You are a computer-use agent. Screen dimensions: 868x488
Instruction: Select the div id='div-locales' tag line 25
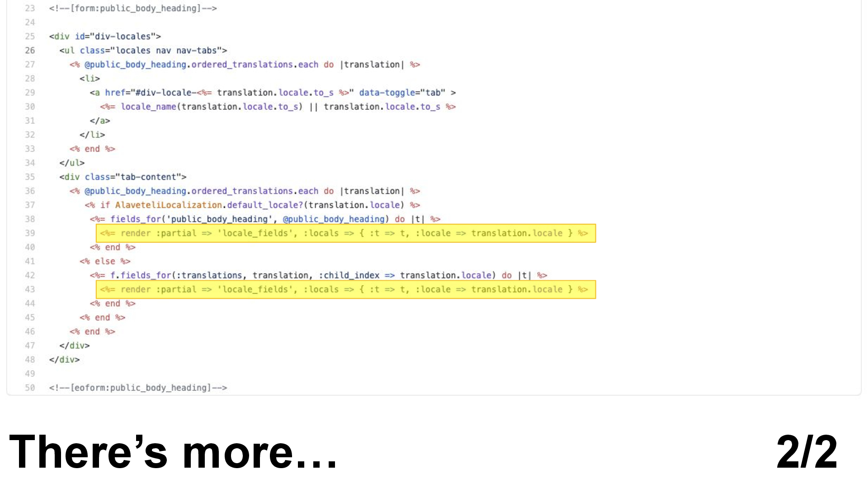[x=104, y=36]
